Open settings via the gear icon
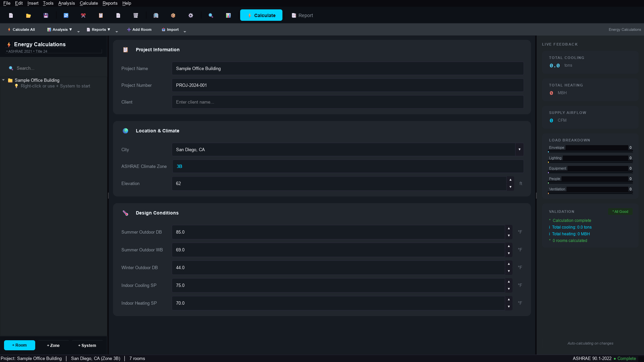 pyautogui.click(x=191, y=15)
